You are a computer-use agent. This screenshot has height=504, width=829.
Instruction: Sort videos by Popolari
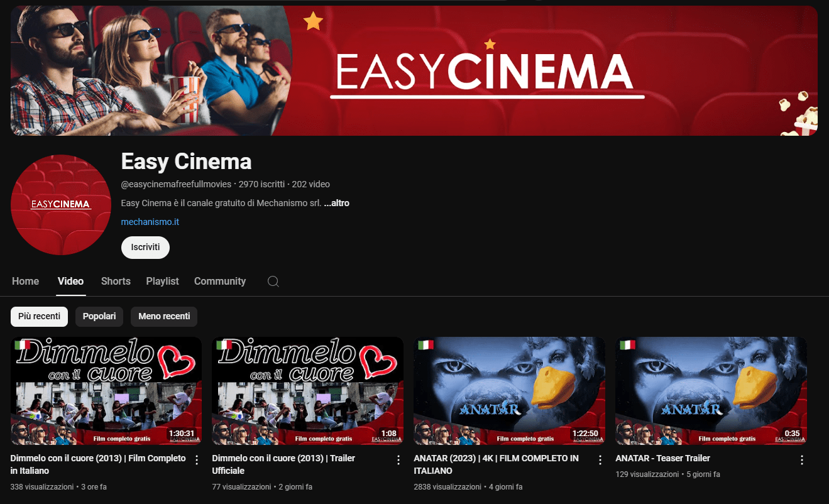[x=99, y=317]
